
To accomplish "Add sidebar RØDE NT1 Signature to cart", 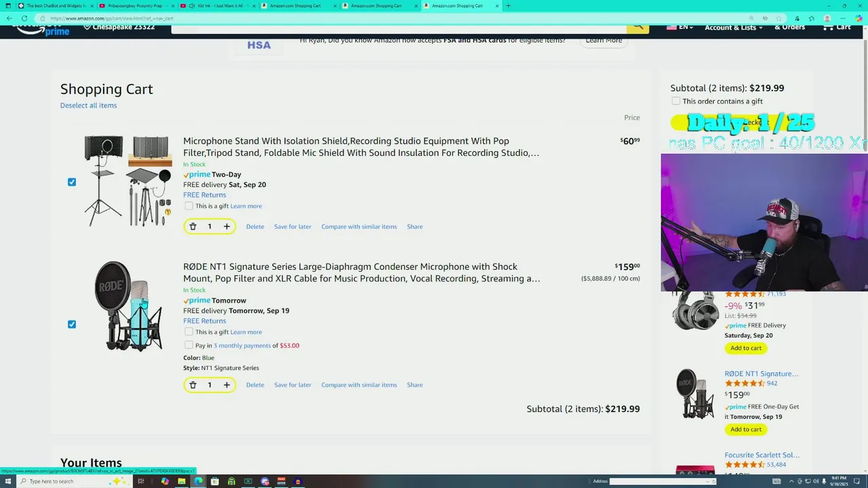I will 746,430.
